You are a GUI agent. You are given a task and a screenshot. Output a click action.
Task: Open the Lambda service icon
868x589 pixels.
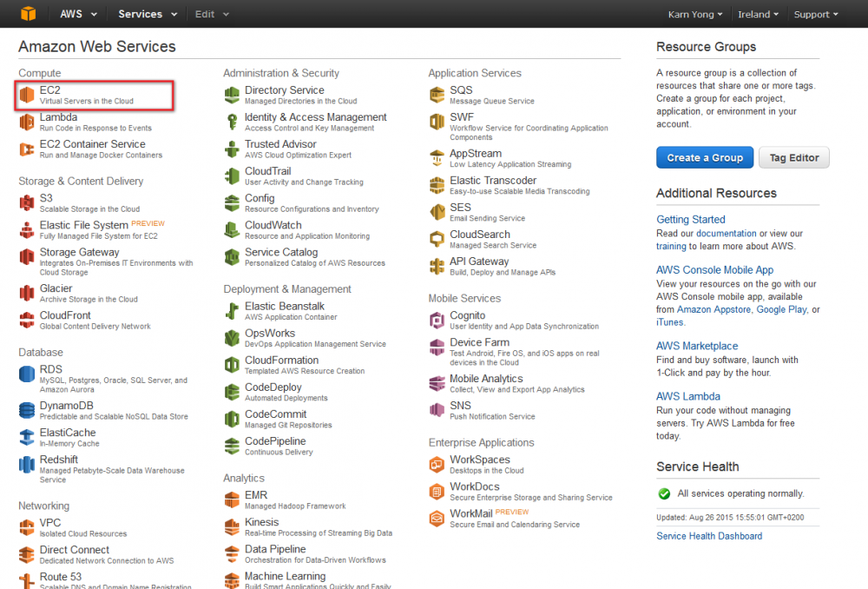[27, 122]
